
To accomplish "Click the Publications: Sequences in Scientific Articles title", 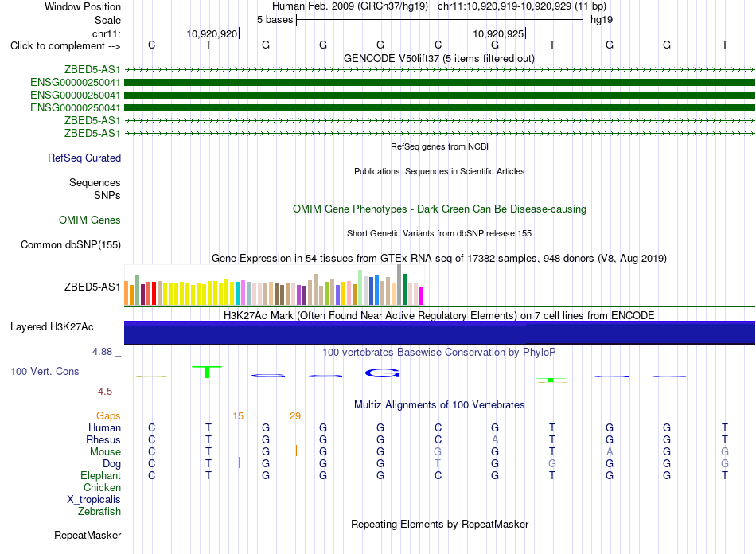I will pos(439,171).
